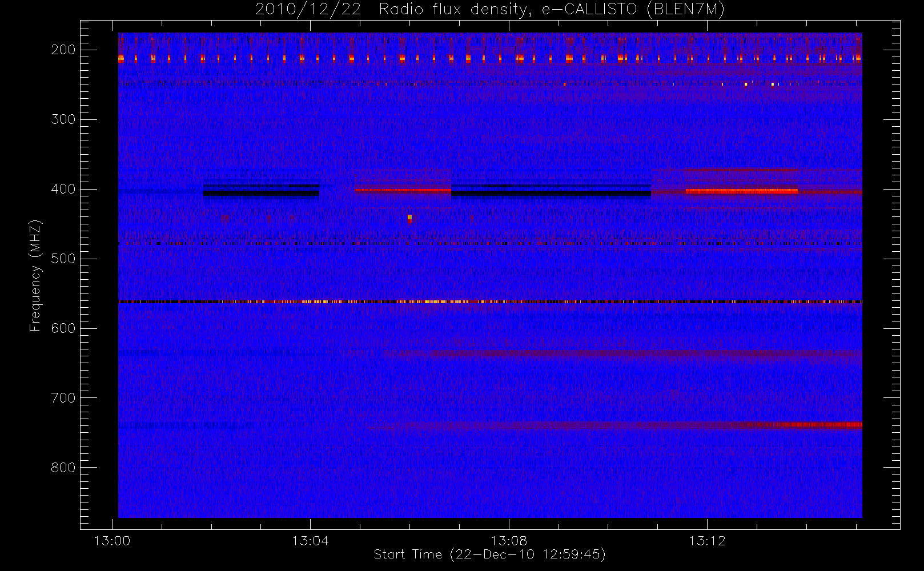Image resolution: width=924 pixels, height=571 pixels.
Task: Click the 400 frequency tick label
Action: coord(63,189)
